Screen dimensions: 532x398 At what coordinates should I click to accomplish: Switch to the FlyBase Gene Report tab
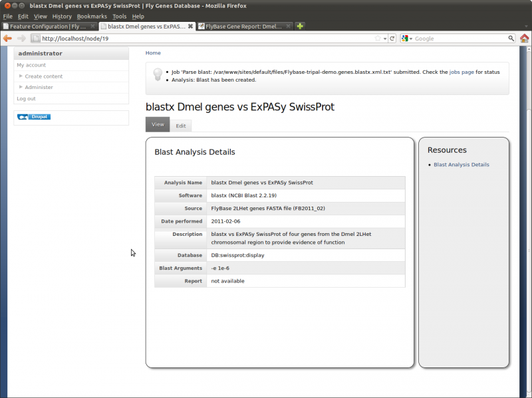click(244, 26)
